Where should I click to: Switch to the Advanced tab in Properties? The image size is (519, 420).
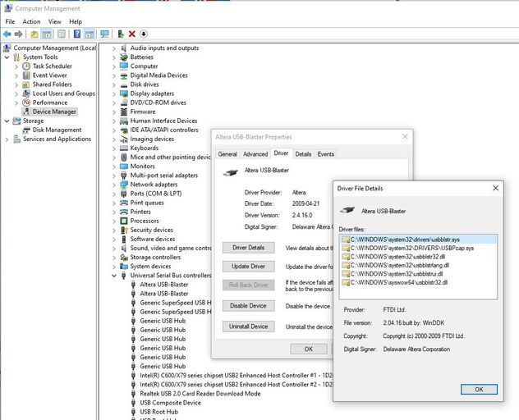tap(255, 154)
